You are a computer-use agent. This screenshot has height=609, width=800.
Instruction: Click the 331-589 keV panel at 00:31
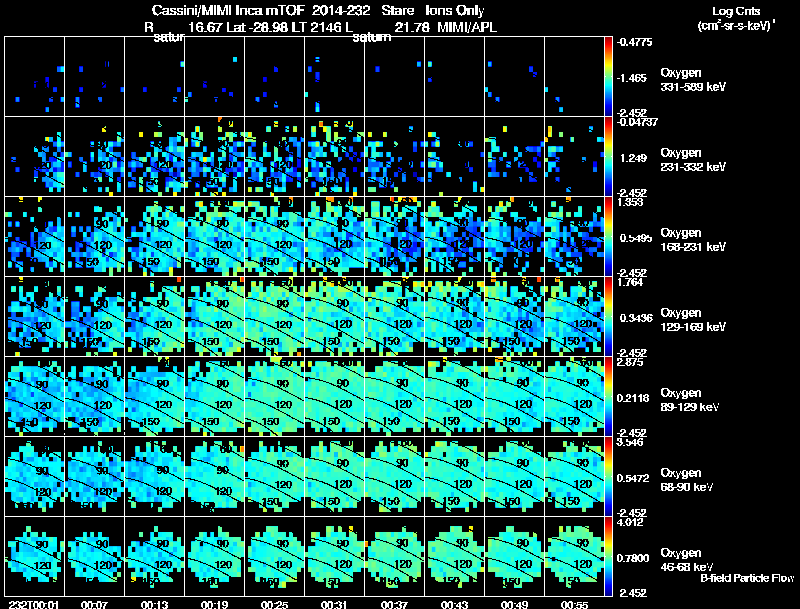click(334, 76)
